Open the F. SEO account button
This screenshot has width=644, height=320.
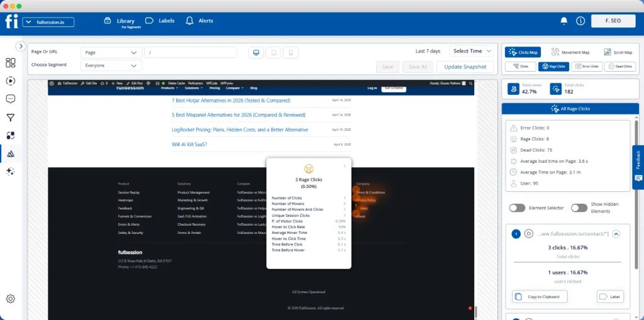[x=613, y=21]
